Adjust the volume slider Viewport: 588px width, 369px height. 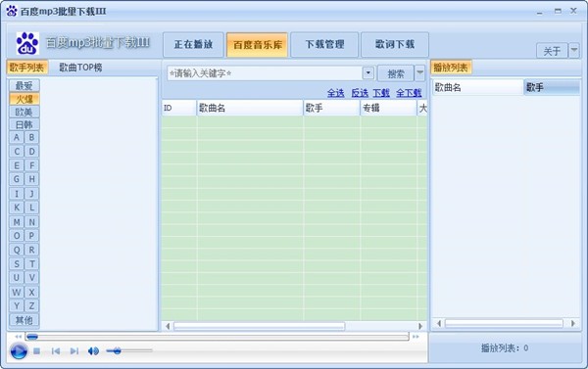pyautogui.click(x=129, y=351)
